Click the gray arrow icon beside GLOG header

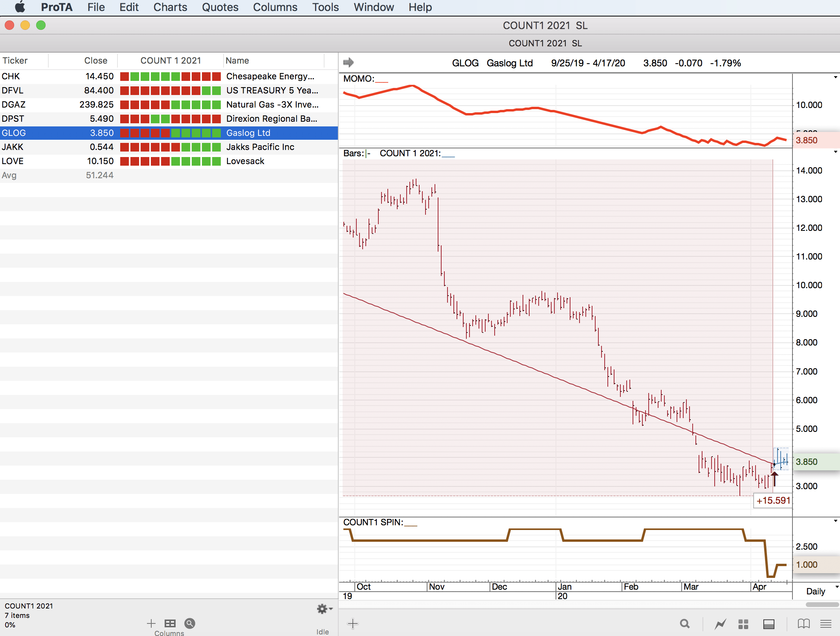coord(348,62)
